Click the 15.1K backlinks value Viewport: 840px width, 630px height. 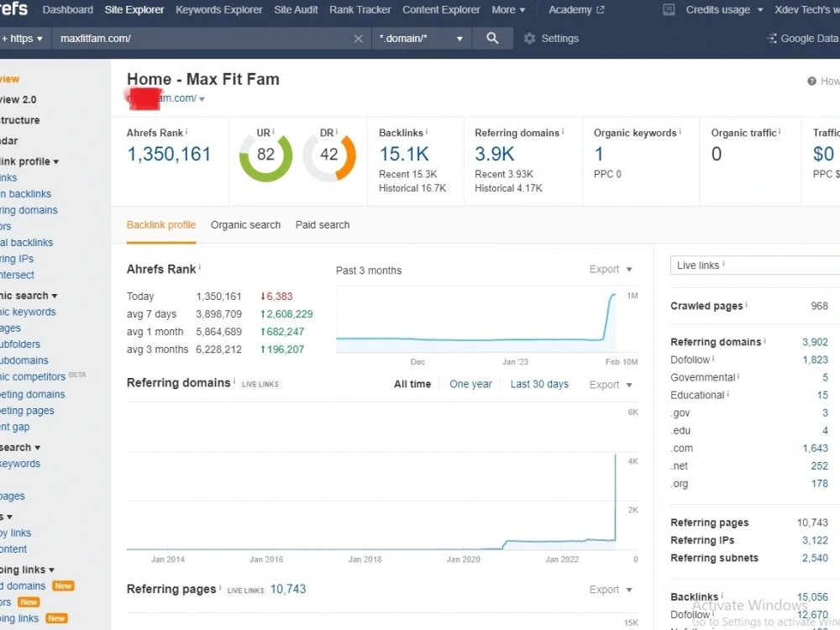pos(404,155)
